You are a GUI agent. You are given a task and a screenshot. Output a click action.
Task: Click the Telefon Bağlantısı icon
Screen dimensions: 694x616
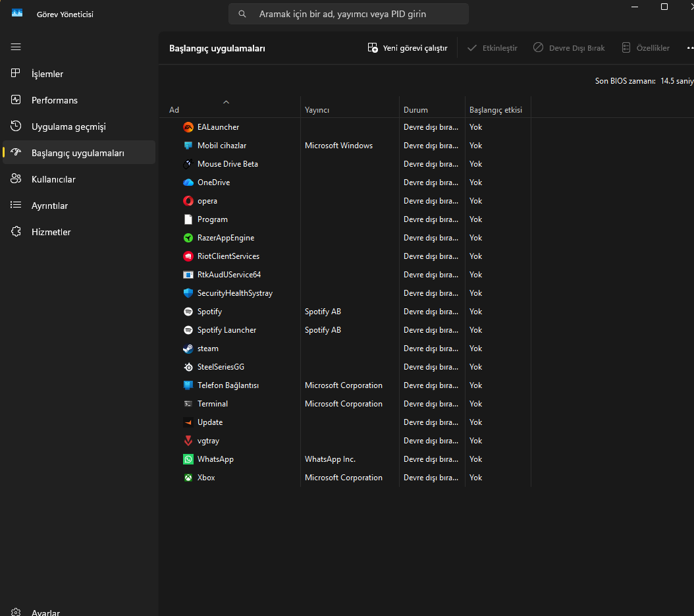pyautogui.click(x=188, y=385)
